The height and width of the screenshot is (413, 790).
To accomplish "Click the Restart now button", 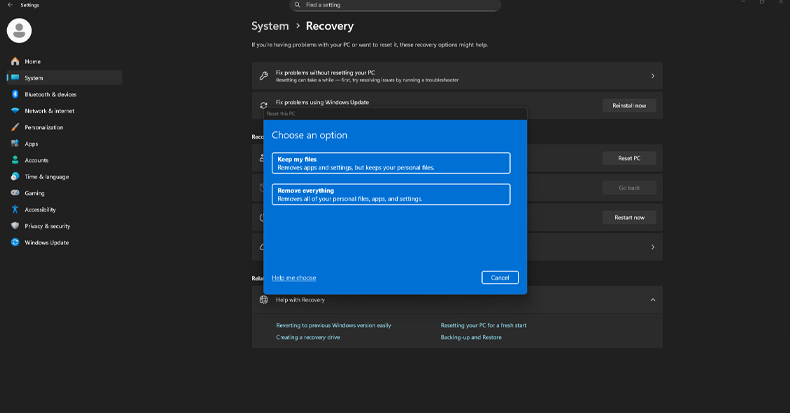I will (x=629, y=218).
